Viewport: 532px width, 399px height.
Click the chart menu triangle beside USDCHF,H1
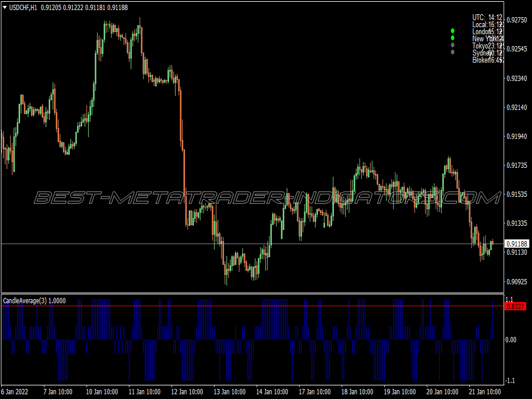(x=5, y=7)
